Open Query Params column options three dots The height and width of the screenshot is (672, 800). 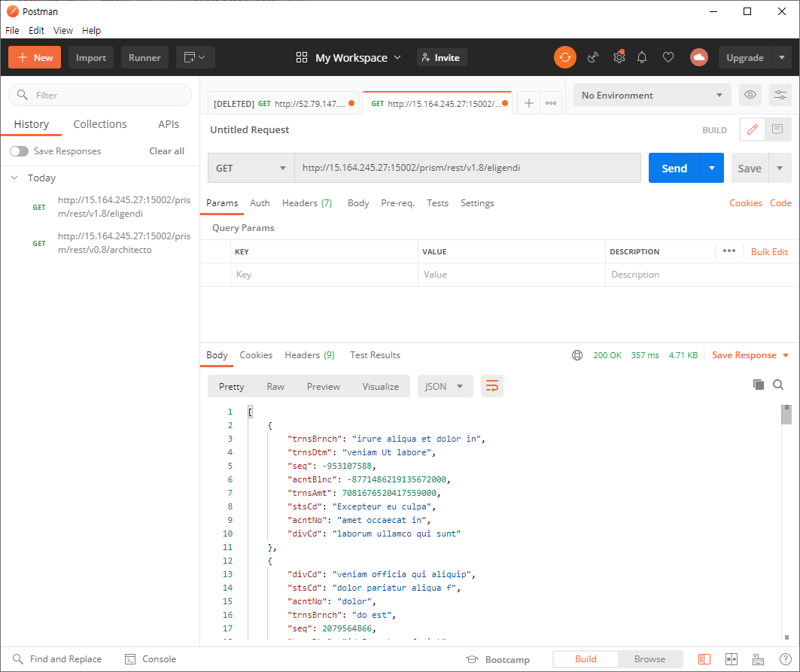pos(729,251)
